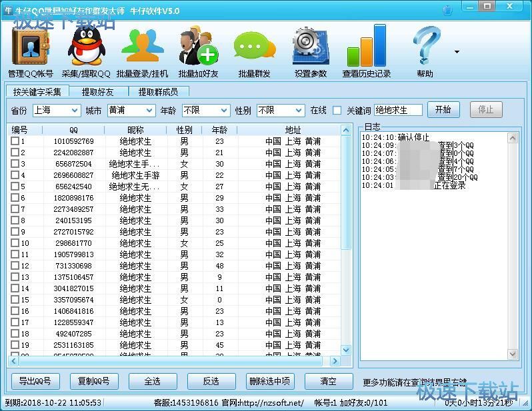Toggle the 在线 checkbox

337,111
